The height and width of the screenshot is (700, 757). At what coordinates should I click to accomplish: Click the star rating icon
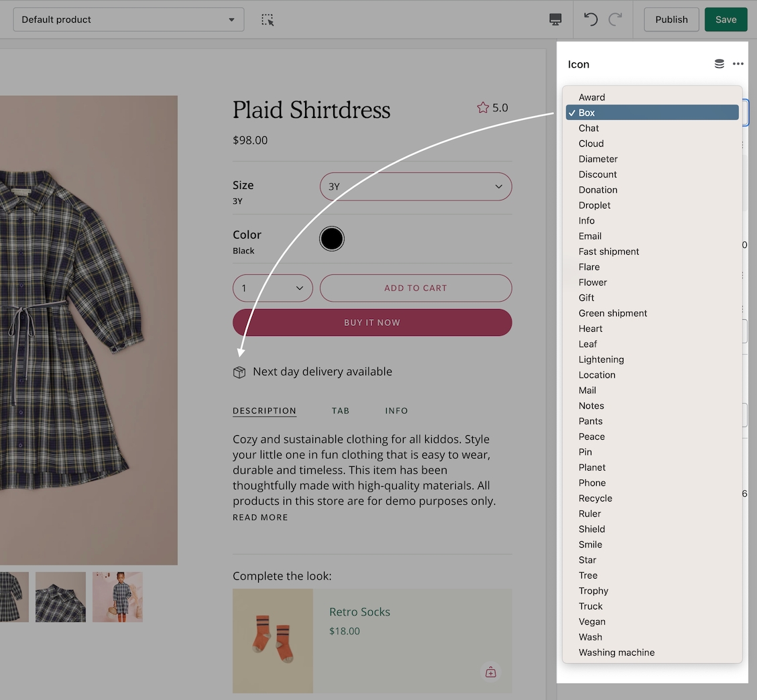[483, 108]
